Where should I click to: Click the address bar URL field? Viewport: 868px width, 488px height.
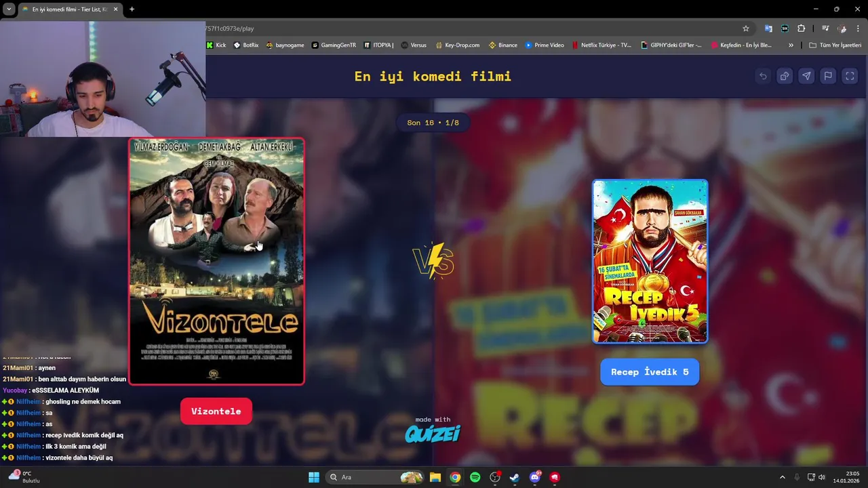pyautogui.click(x=468, y=28)
